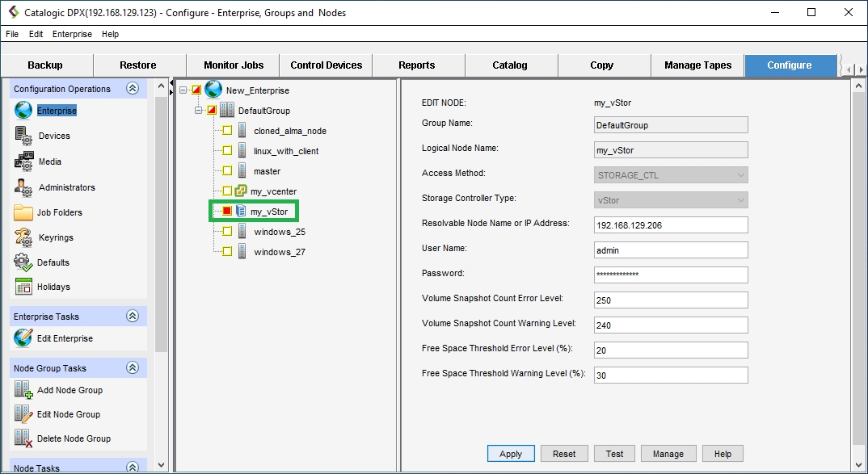
Task: Check the cloned_alma_node checkbox
Action: [x=227, y=131]
